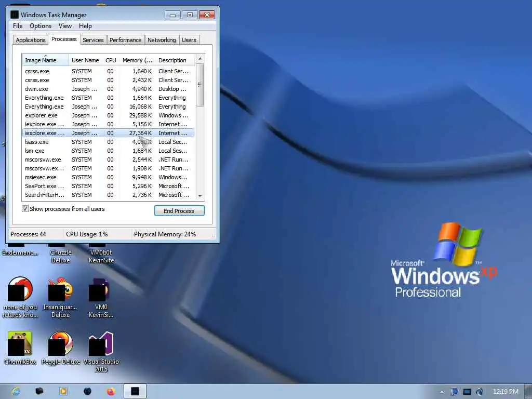Screen dimensions: 532x399
Task: Sort by Description column header
Action: tap(176, 60)
